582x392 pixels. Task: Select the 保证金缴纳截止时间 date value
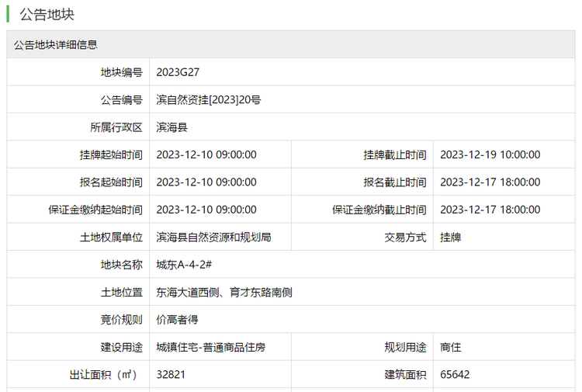click(490, 210)
